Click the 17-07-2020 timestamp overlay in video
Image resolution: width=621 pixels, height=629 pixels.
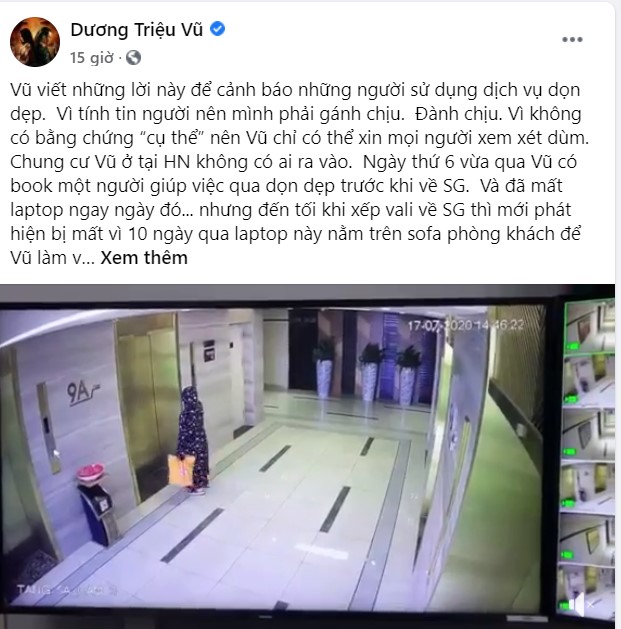coord(465,325)
